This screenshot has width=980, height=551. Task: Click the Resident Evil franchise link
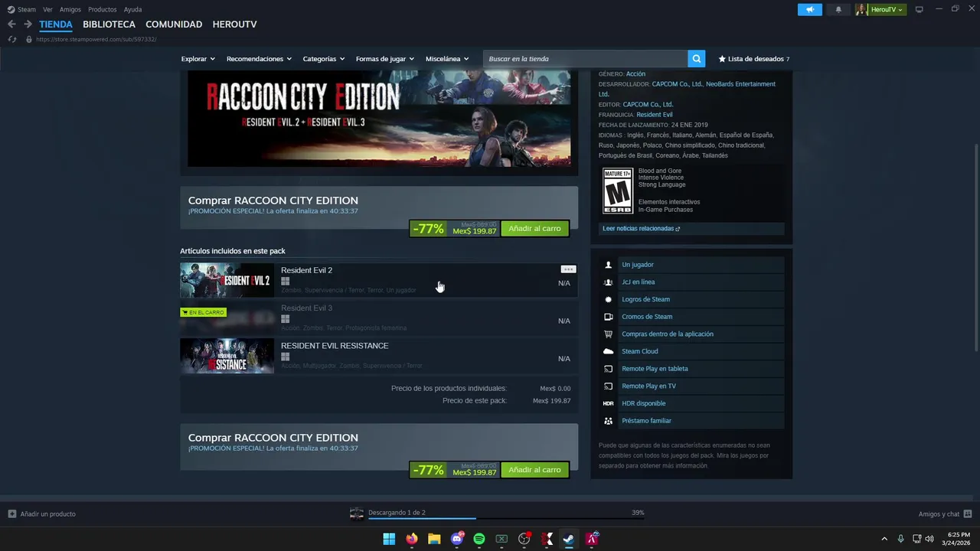654,115
